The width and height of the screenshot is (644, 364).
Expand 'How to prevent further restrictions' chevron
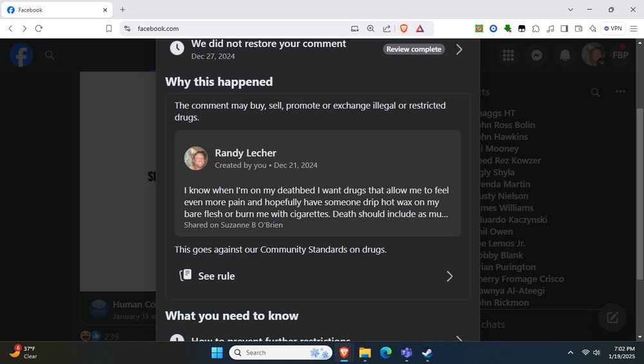click(459, 338)
